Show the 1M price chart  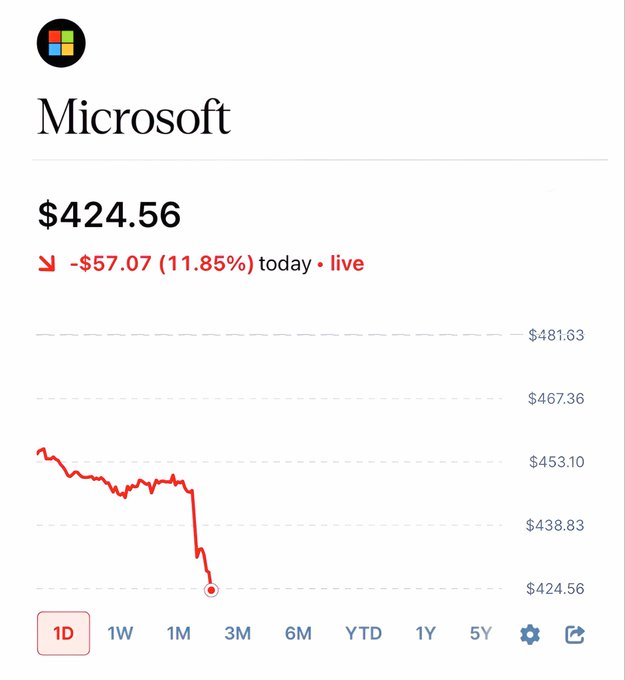178,633
